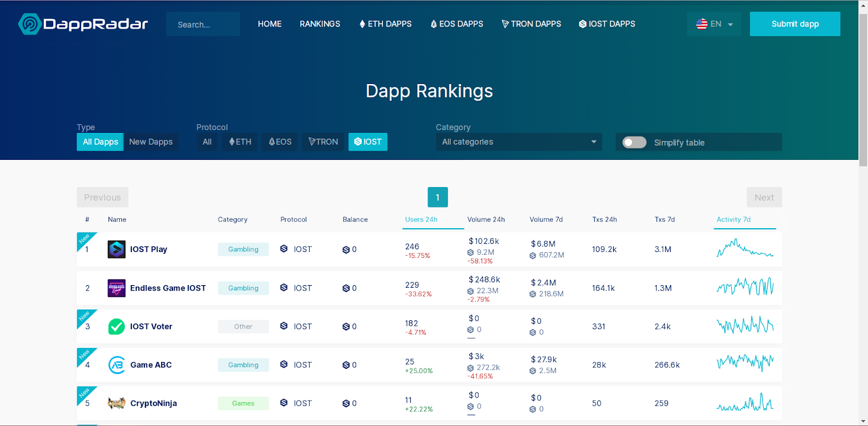Open the IOST Play dapp icon
This screenshot has height=426, width=868.
117,249
